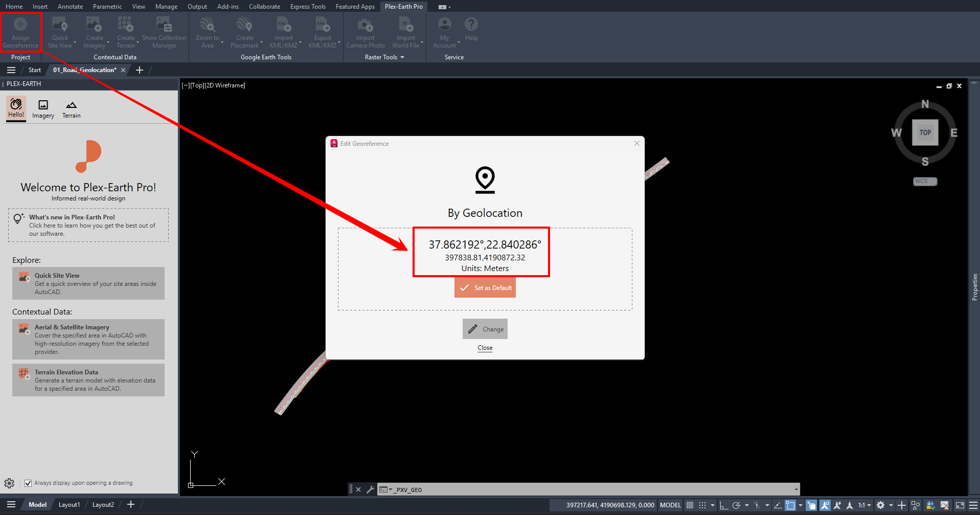This screenshot has width=980, height=515.
Task: Expand Create Imagery dropdown arrow
Action: 108,42
